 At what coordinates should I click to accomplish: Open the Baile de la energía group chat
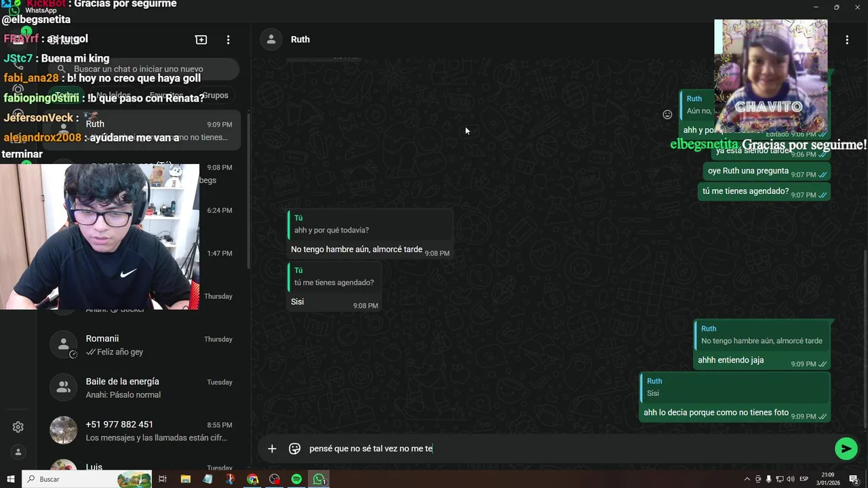coord(142,388)
